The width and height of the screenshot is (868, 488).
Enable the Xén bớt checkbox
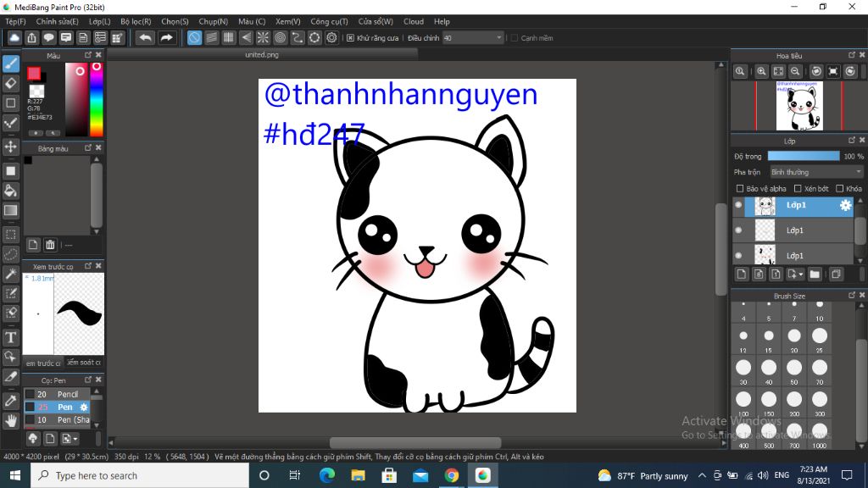pos(798,189)
